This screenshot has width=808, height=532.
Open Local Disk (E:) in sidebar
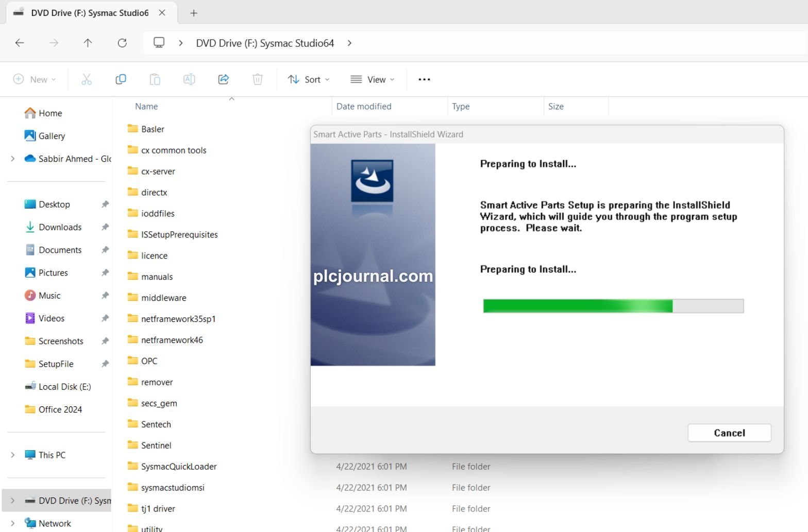(x=58, y=387)
